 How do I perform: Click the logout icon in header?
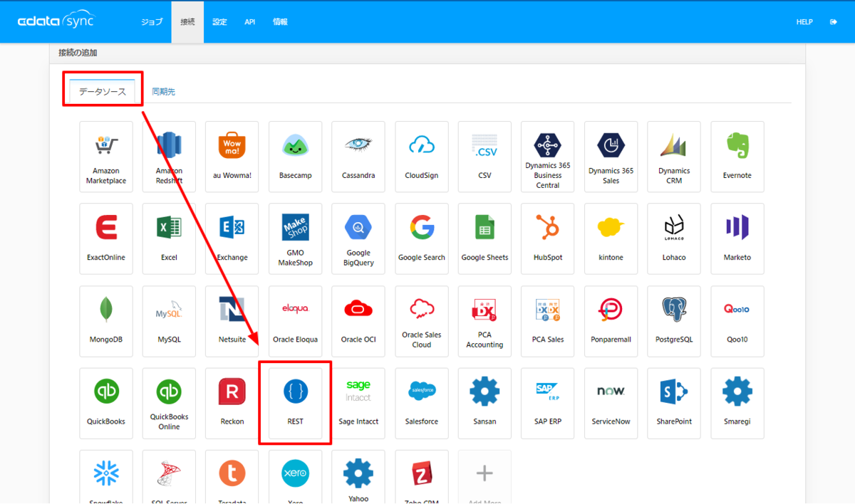coord(834,22)
